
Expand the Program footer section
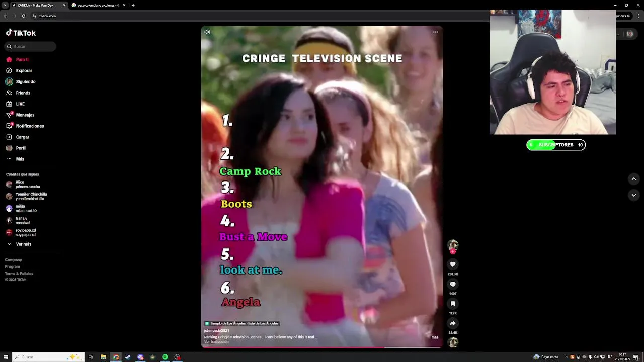(x=13, y=267)
